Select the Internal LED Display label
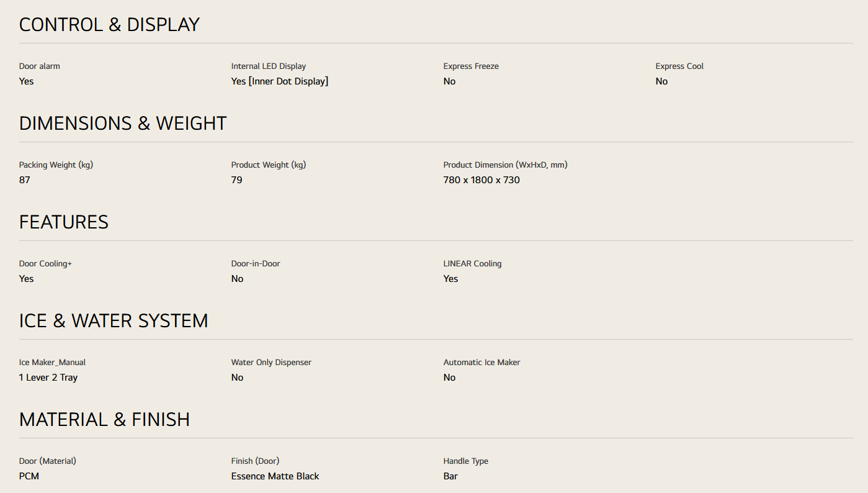The height and width of the screenshot is (493, 868). [269, 66]
